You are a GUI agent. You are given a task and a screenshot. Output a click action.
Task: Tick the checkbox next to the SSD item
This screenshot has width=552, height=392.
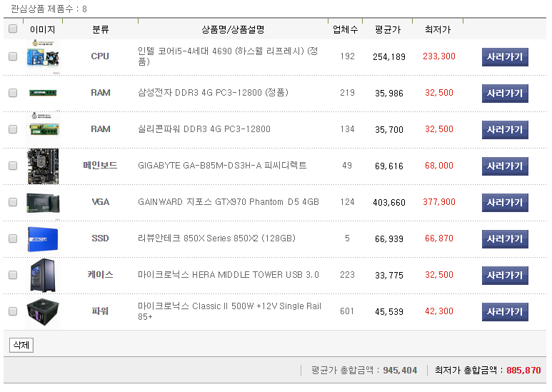pos(13,238)
